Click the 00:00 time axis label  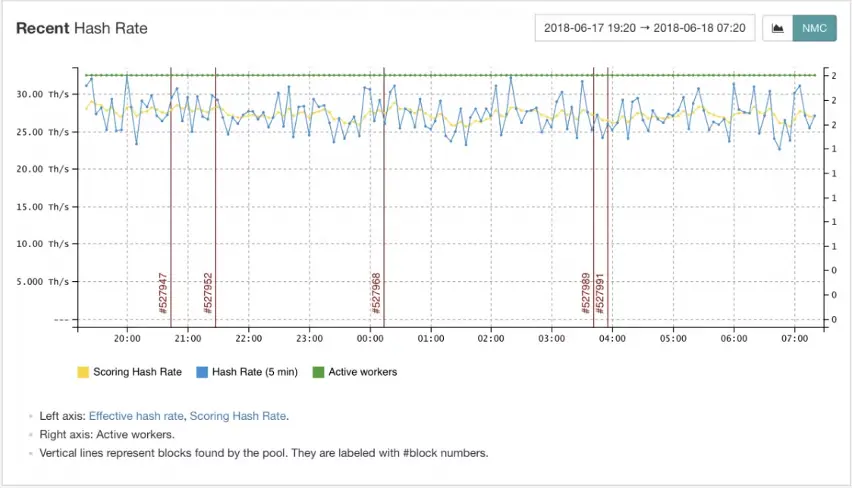pos(370,339)
